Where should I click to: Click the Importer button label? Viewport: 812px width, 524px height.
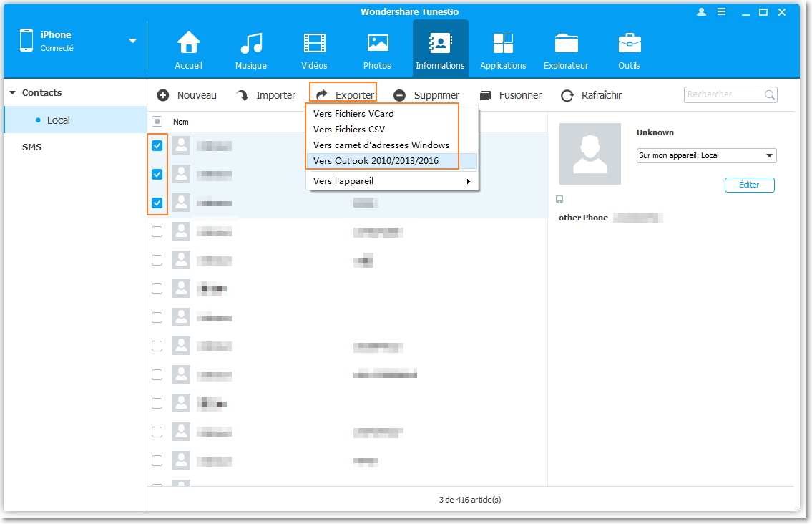(275, 95)
